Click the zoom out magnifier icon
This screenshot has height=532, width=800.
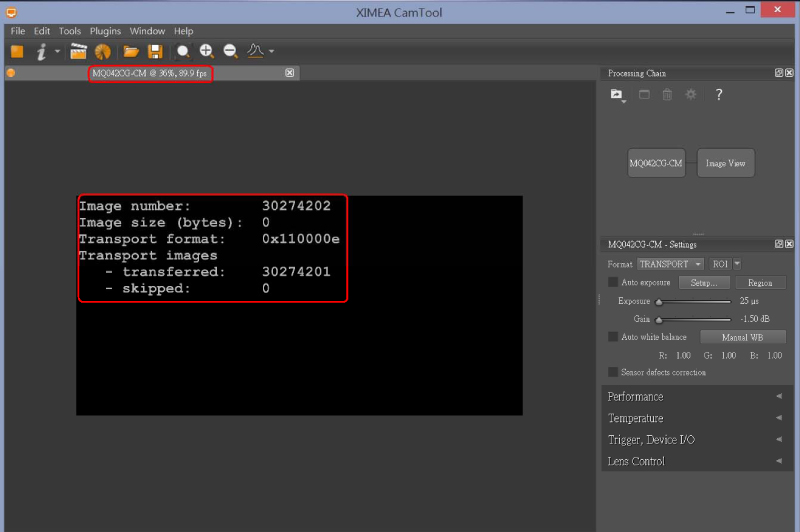[231, 51]
